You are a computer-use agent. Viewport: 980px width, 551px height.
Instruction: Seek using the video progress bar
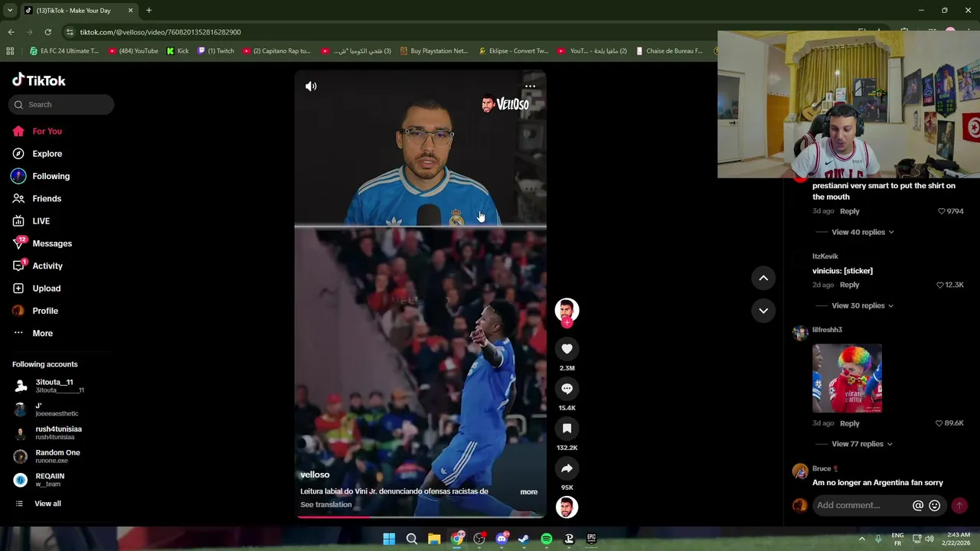tap(420, 517)
